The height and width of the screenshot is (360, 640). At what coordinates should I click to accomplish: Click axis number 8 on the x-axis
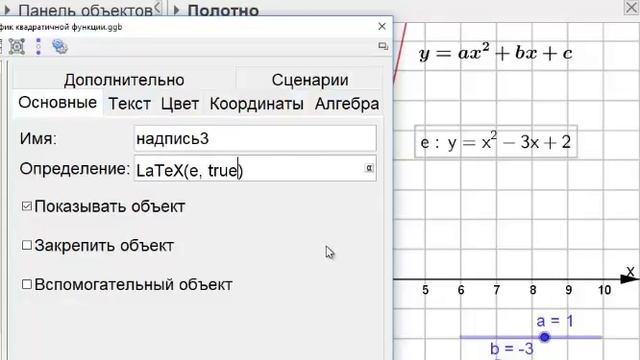point(533,290)
